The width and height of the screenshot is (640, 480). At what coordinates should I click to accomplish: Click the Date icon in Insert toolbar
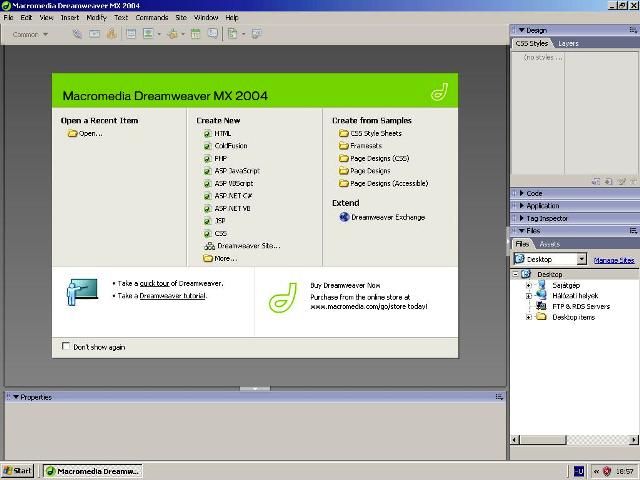[x=196, y=34]
